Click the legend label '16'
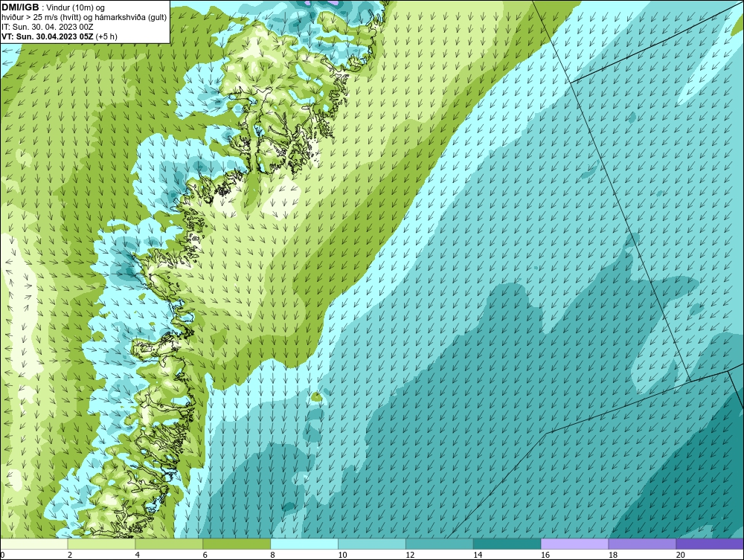The width and height of the screenshot is (744, 560). [x=545, y=555]
